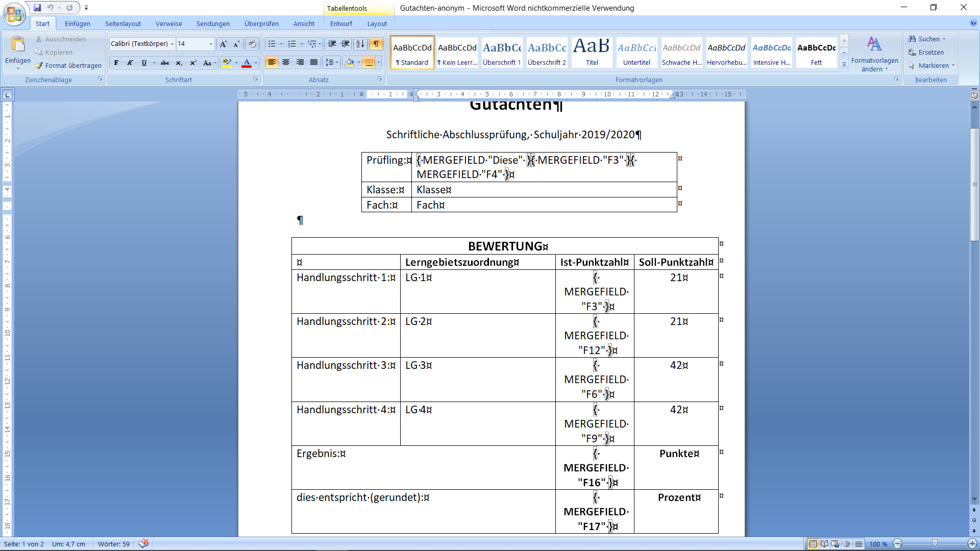Open the Sendungen tab
The image size is (980, 551).
click(213, 23)
